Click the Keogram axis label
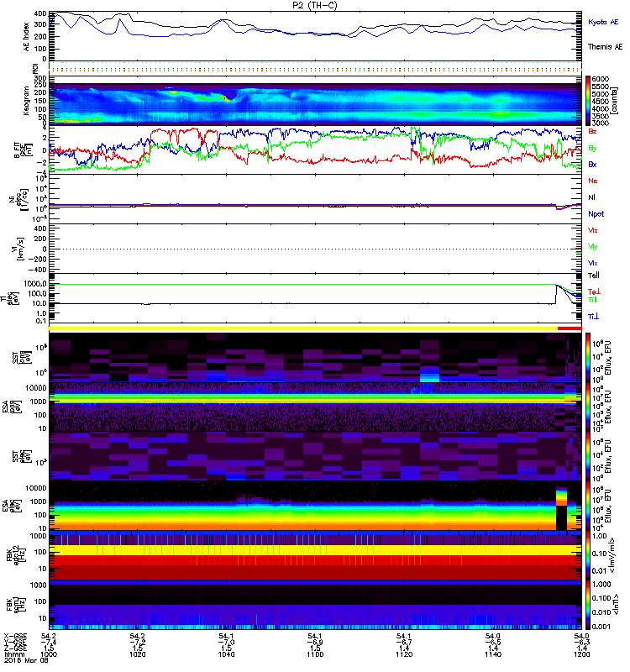This screenshot has height=672, width=630. (x=26, y=101)
